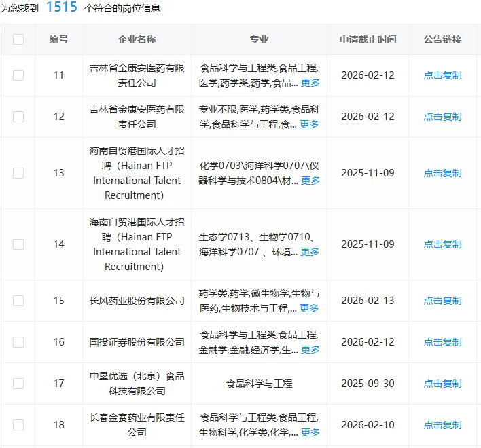
Task: Mark the checkbox for row 18
Action: pos(18,425)
